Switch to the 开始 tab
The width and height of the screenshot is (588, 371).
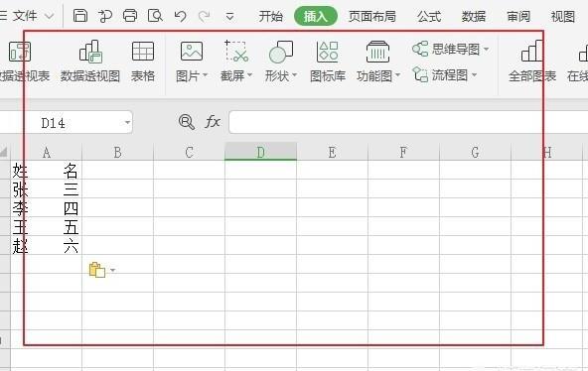(271, 16)
